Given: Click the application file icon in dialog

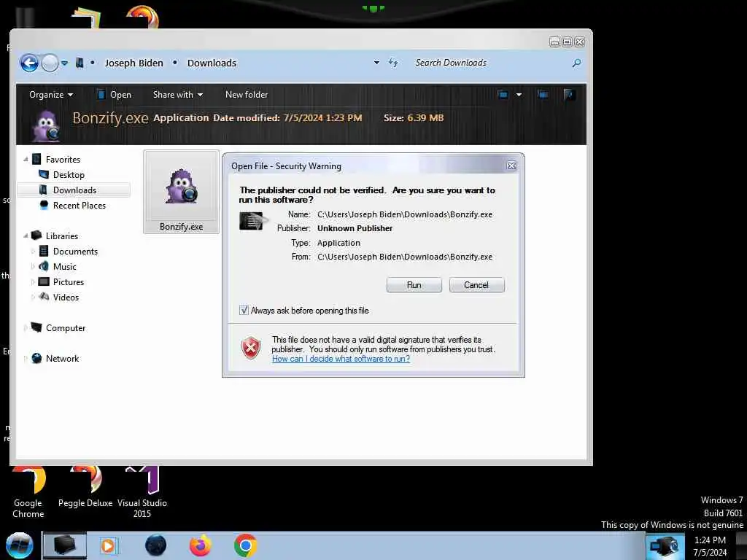Looking at the screenshot, I should (x=252, y=221).
